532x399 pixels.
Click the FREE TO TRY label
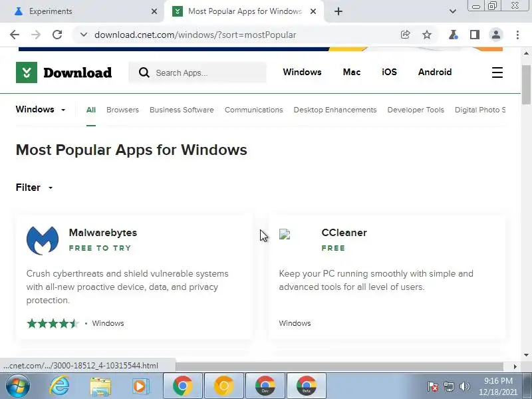click(100, 248)
